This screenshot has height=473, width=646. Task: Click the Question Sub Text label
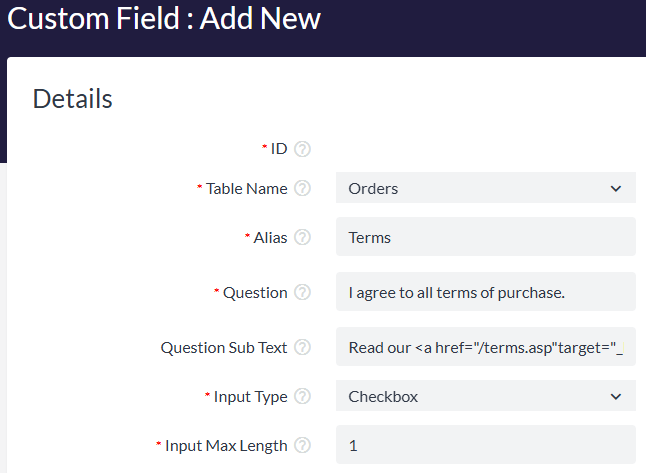coord(224,348)
